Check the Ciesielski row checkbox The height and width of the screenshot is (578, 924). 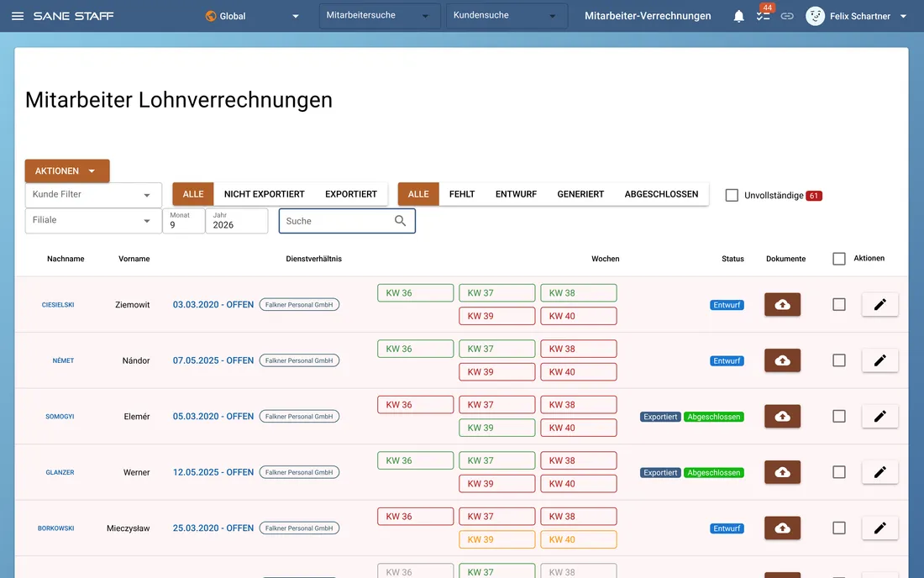click(839, 305)
